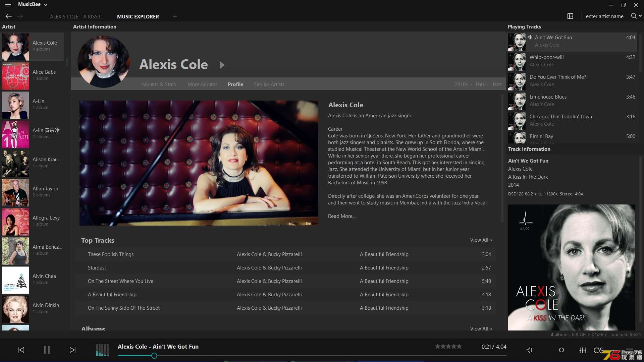The width and height of the screenshot is (644, 362).
Task: Select Limehouse Blues in Playing Tracks
Action: [572, 101]
